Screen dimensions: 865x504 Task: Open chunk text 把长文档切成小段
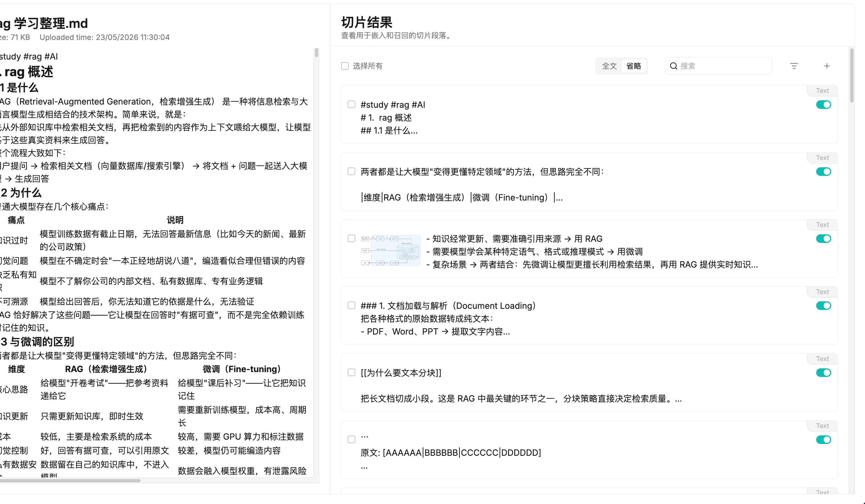pyautogui.click(x=521, y=399)
